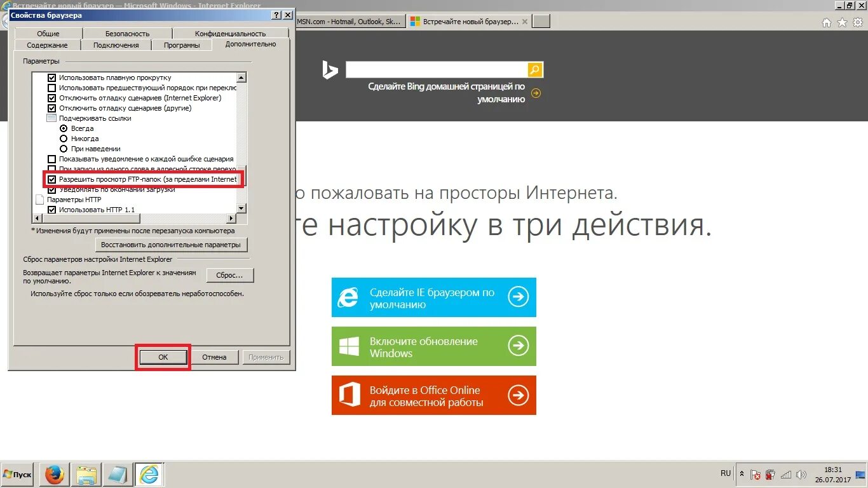The height and width of the screenshot is (488, 868).
Task: Open the new blank browser tab button
Action: tap(541, 22)
